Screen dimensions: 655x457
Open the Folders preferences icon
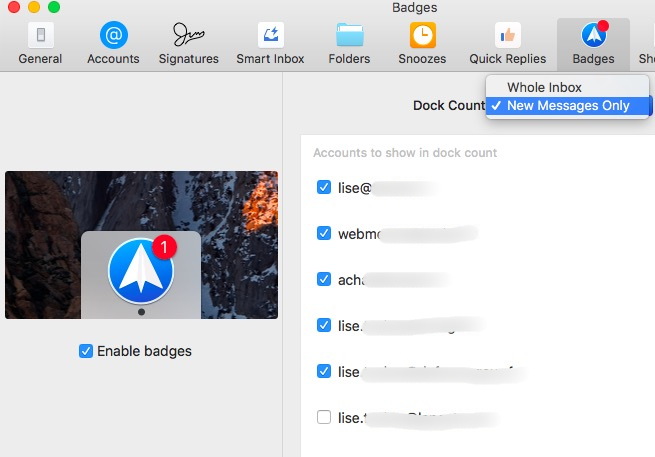(350, 35)
